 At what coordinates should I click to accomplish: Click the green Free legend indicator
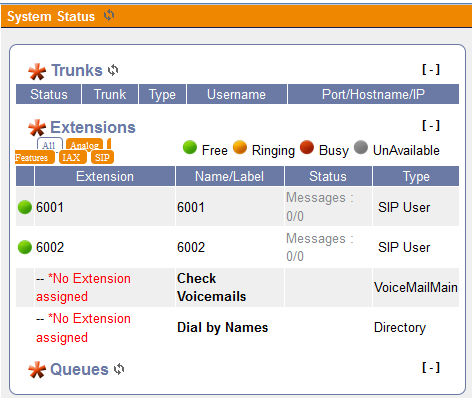190,147
